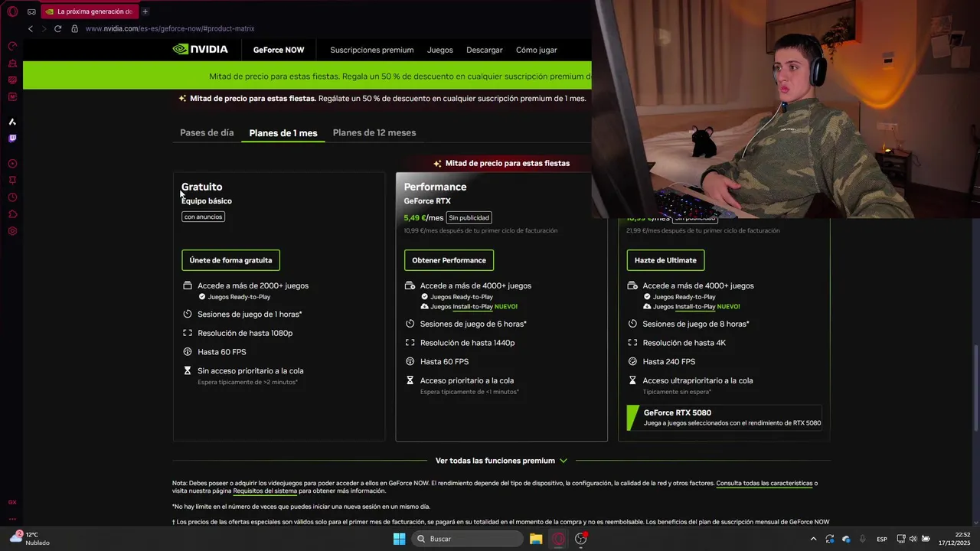Open the Player panel in sidebar
The width and height of the screenshot is (980, 551).
point(12,164)
